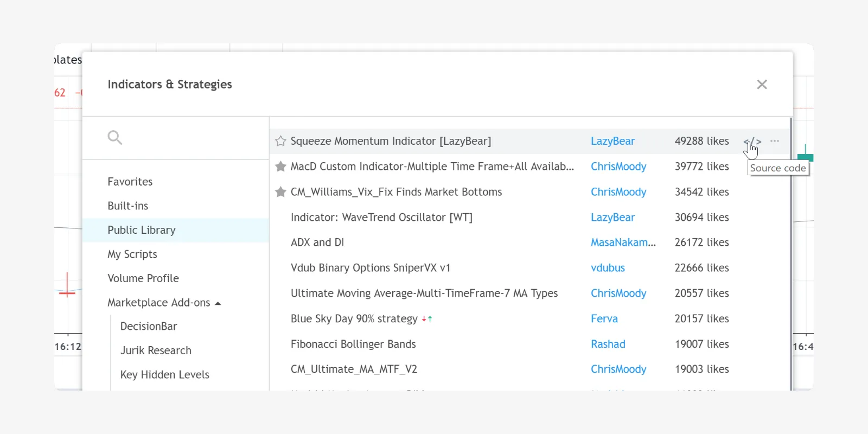Screen dimensions: 868x434
Task: Unfavorite the MacD Custom Indicator star
Action: pos(280,167)
